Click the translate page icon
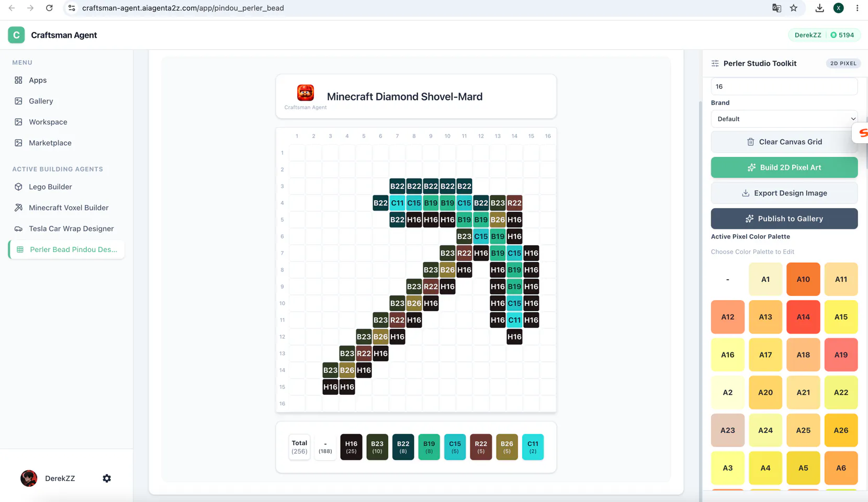Viewport: 868px width, 502px height. (x=777, y=8)
